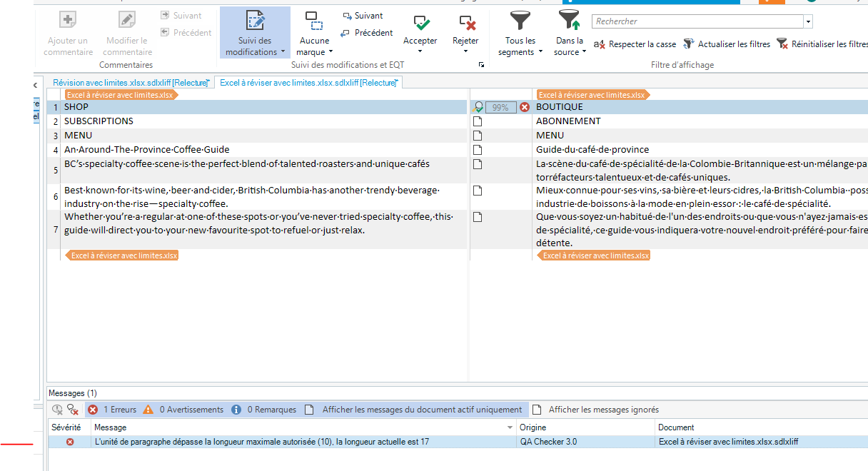Click the 99% match badge
The image size is (868, 471).
click(x=501, y=107)
